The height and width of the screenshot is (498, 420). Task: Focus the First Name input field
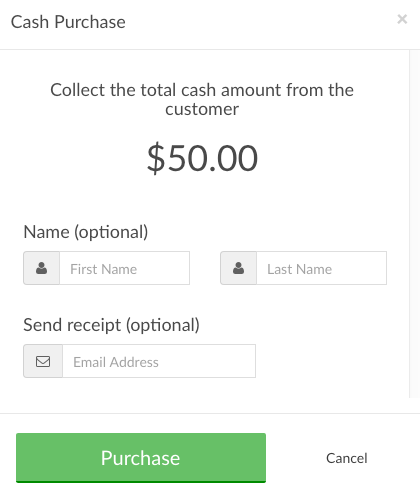pyautogui.click(x=125, y=268)
